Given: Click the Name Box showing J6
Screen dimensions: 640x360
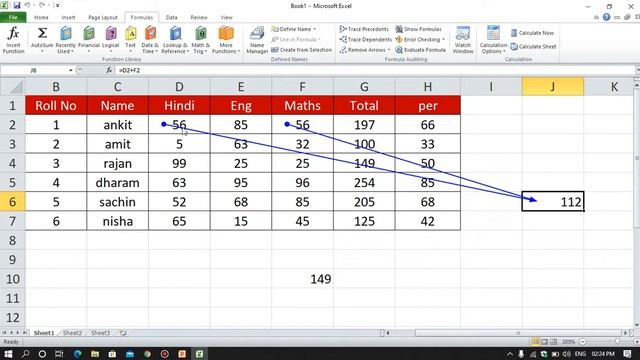Looking at the screenshot, I should point(34,70).
